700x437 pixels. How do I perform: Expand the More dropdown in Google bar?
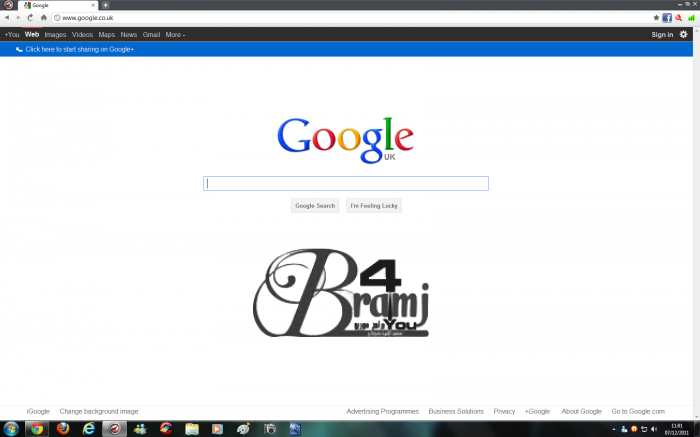click(175, 35)
